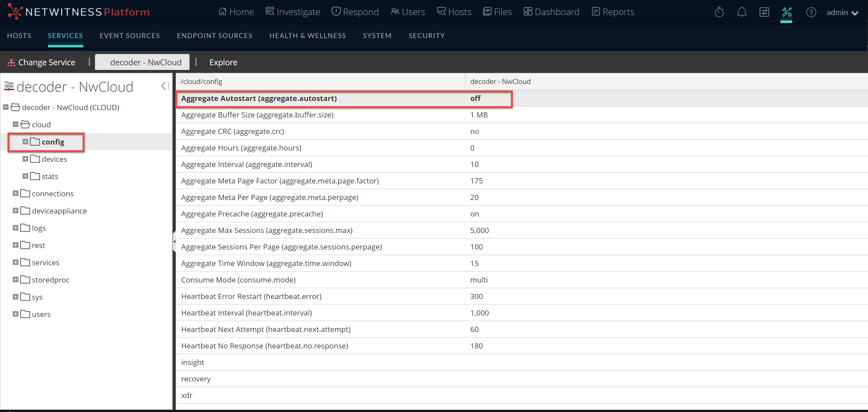Click the Heartbeat Interval value 1,000
The width and height of the screenshot is (868, 412).
point(479,313)
